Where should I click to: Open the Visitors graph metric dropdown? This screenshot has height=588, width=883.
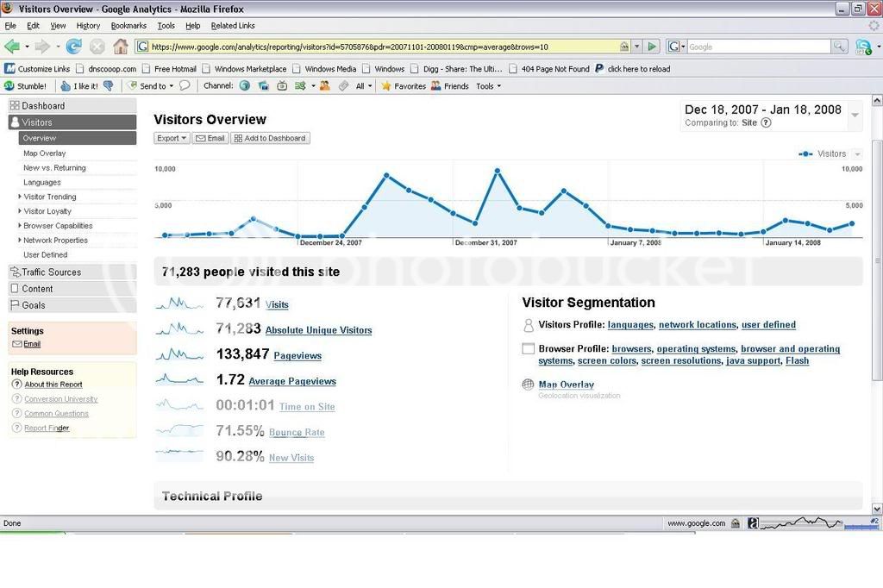click(x=857, y=153)
